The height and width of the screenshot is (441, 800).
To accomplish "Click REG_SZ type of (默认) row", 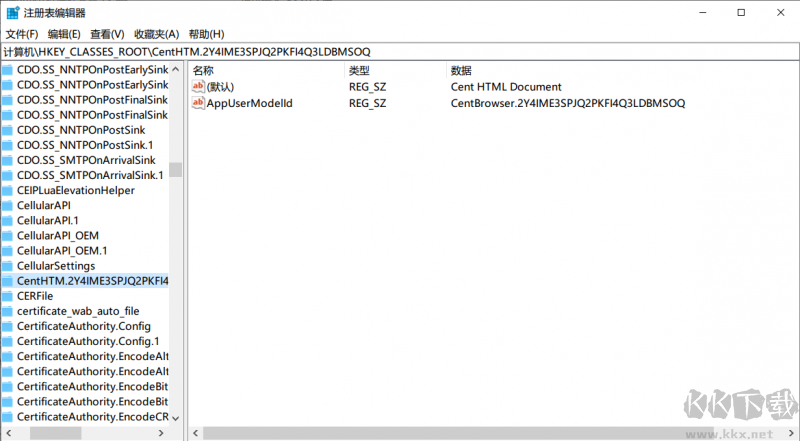I will 367,87.
